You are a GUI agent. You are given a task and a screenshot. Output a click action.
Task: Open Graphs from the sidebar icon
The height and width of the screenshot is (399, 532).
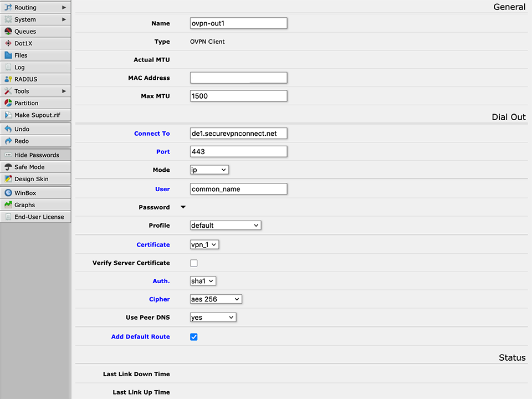(x=8, y=204)
